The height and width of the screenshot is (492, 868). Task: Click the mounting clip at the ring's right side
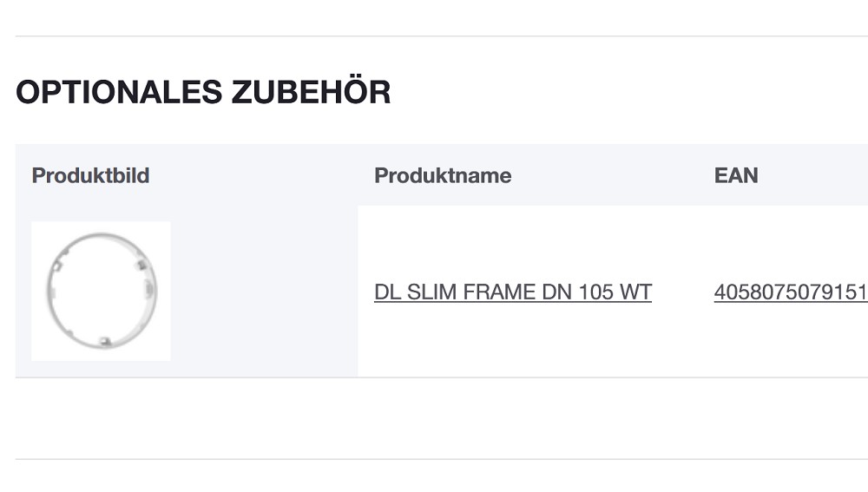148,287
